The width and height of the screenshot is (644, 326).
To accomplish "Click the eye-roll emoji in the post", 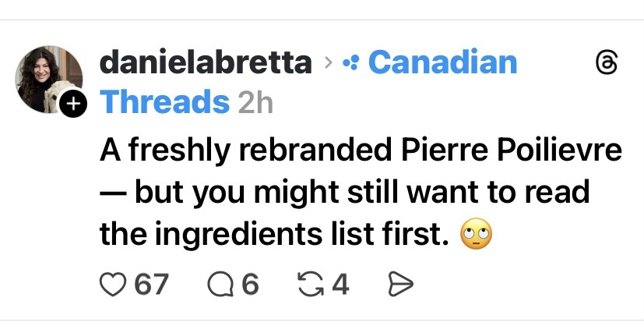I will [x=476, y=232].
